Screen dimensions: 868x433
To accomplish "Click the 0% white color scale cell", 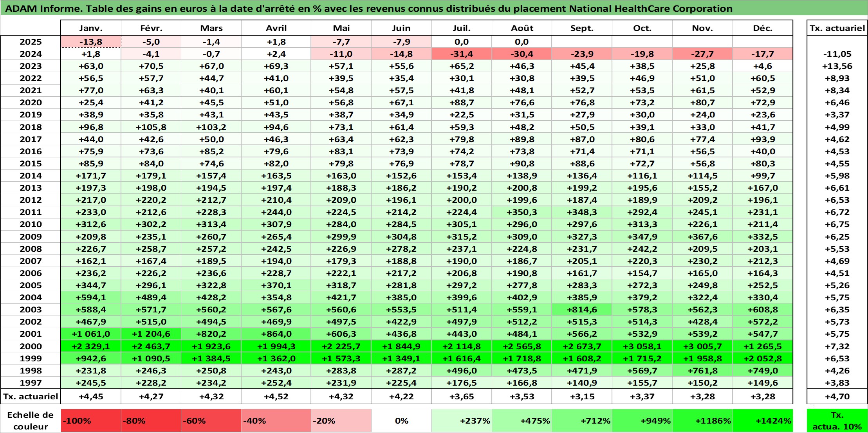I will point(401,421).
